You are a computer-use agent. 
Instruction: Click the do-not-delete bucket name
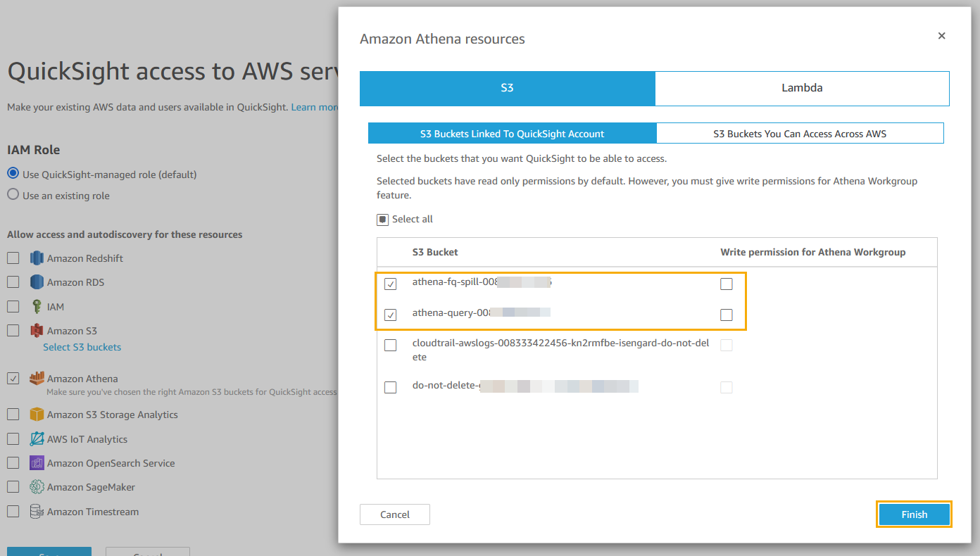pos(525,386)
